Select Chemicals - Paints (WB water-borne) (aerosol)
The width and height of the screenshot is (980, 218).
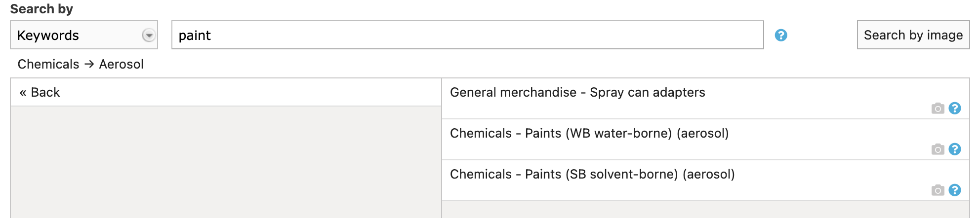[589, 133]
